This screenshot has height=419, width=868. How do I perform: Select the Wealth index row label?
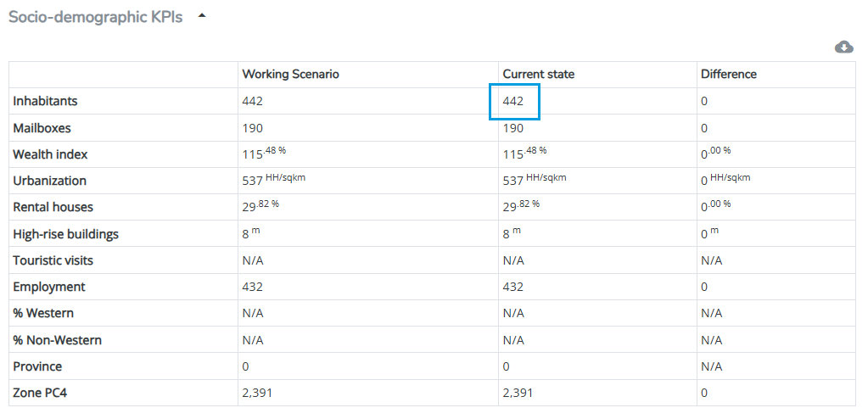click(x=50, y=154)
